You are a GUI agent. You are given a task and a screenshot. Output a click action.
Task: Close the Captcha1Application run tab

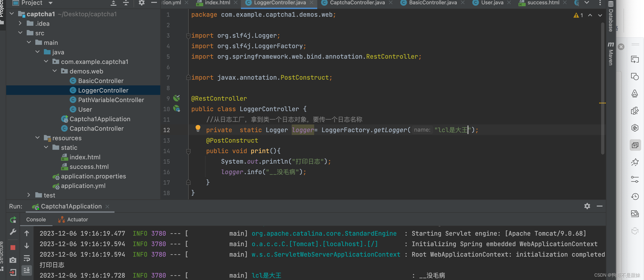point(108,206)
